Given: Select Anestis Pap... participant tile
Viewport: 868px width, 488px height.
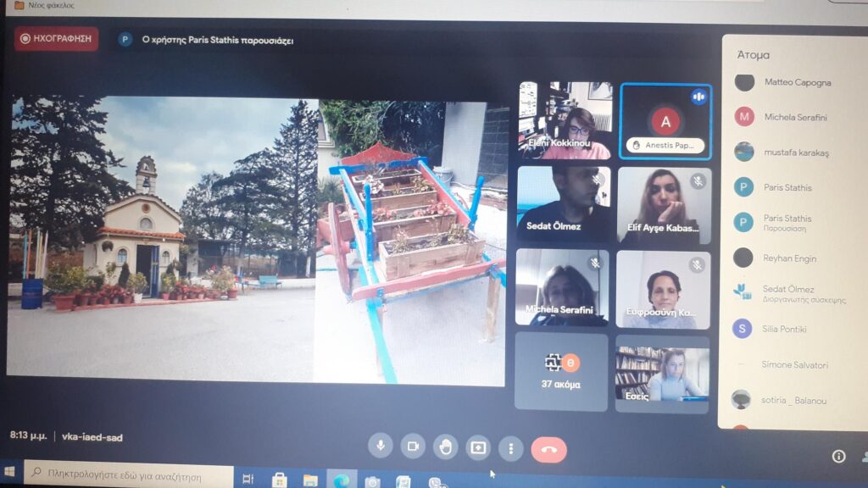Looking at the screenshot, I should 666,122.
